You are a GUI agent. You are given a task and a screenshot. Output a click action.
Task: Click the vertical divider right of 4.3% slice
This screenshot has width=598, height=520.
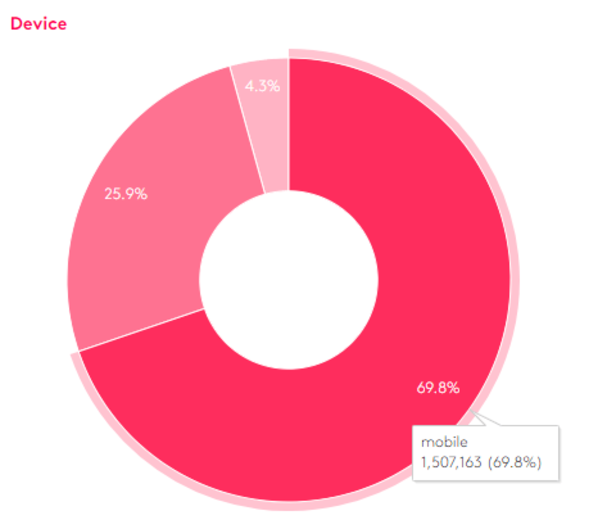(288, 124)
